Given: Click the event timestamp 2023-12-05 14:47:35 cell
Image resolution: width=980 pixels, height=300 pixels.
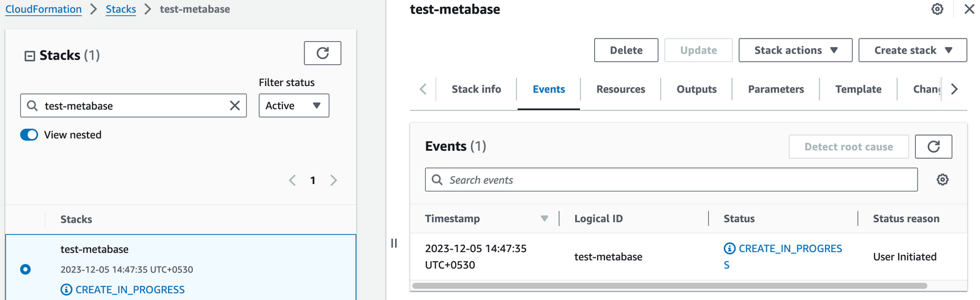Looking at the screenshot, I should [x=476, y=256].
